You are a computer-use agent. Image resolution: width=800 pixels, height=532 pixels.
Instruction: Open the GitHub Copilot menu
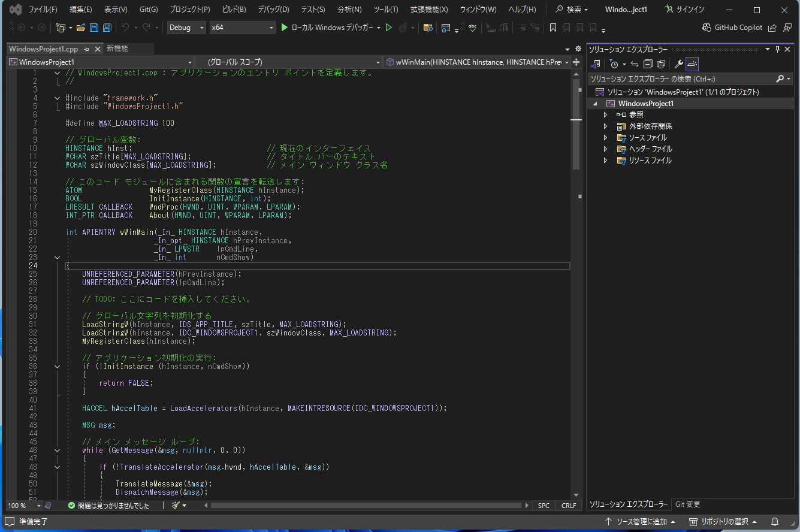(732, 28)
